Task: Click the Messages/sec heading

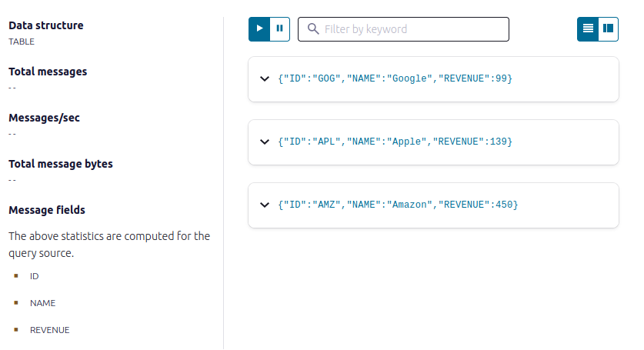Action: 44,118
